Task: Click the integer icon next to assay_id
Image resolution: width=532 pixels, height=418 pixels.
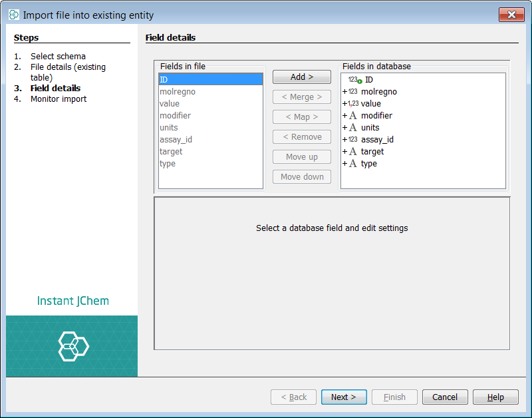Action: [x=352, y=140]
